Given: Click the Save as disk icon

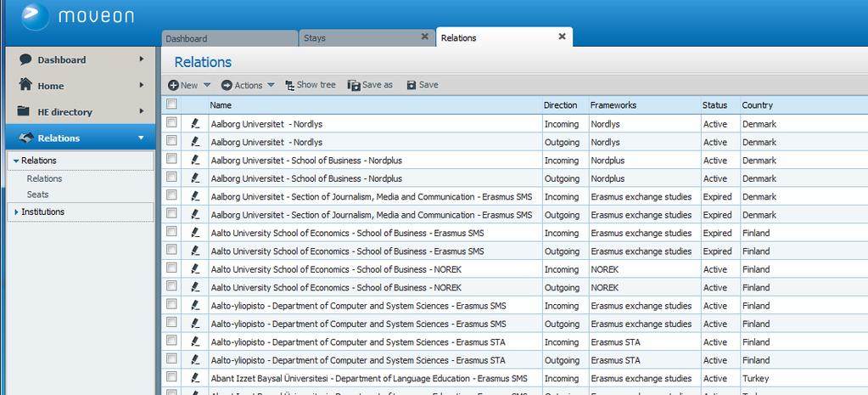Looking at the screenshot, I should pos(354,85).
